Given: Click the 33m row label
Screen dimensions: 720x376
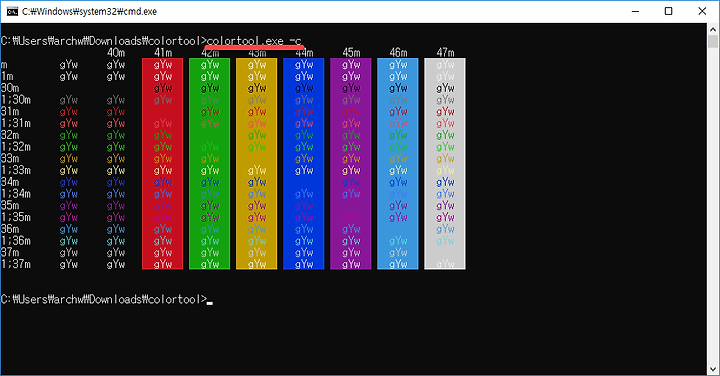Looking at the screenshot, I should (x=10, y=158).
